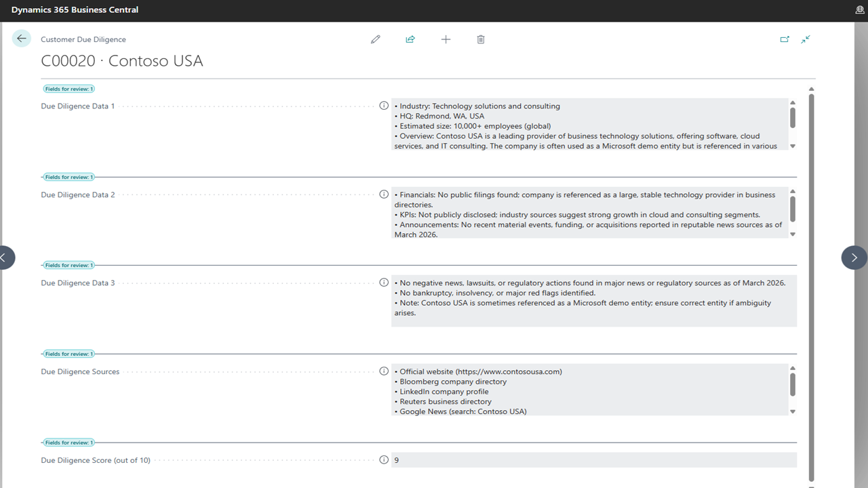Click the Industry: Technology solutions line

[x=477, y=106]
